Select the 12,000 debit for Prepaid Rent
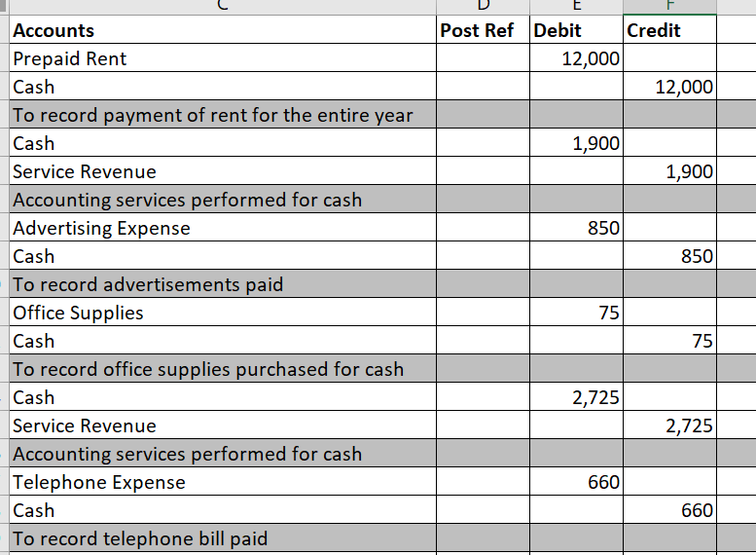The height and width of the screenshot is (555, 756). point(576,58)
